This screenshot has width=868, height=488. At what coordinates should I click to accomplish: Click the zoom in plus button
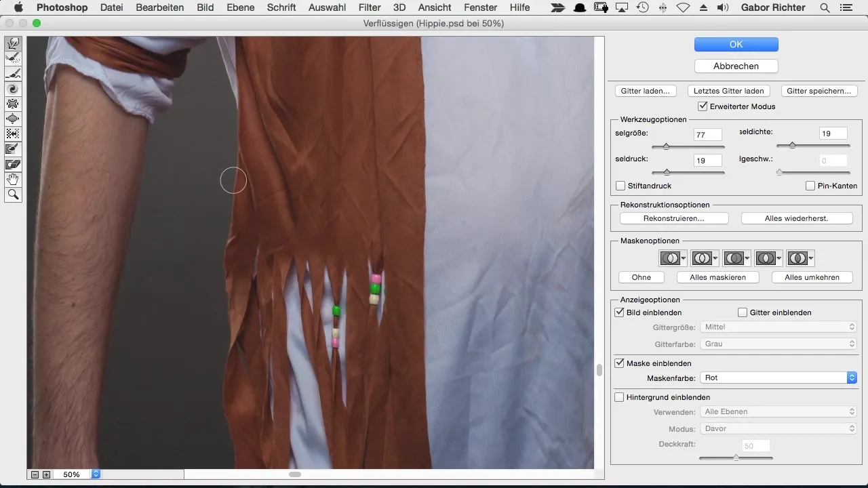pyautogui.click(x=46, y=474)
